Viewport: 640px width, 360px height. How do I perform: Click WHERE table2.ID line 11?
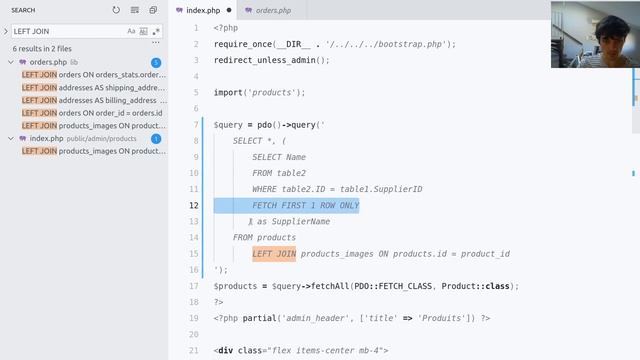tap(337, 189)
